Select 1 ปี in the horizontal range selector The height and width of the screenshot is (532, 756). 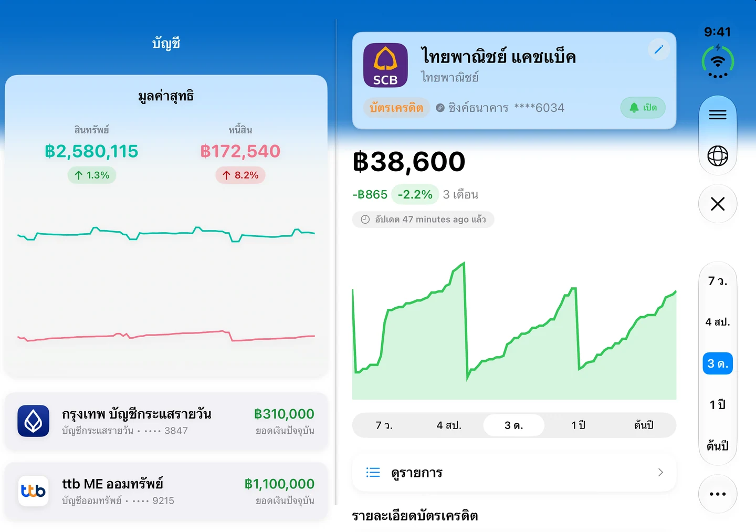click(579, 425)
